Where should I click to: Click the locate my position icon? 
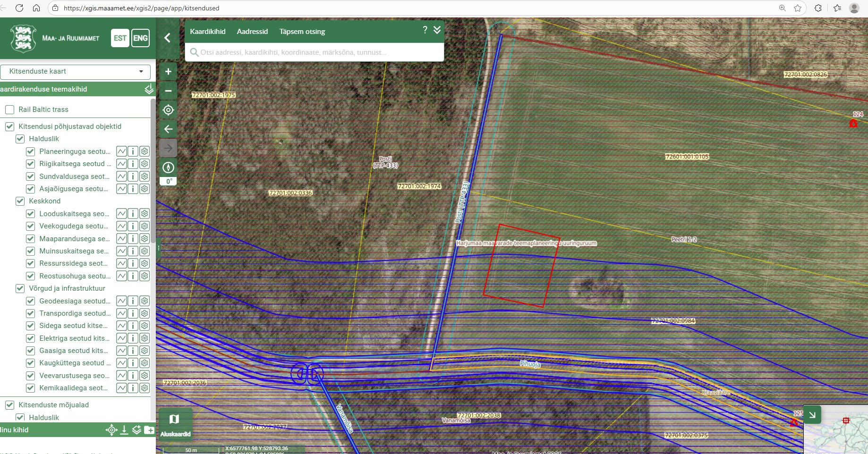point(168,110)
